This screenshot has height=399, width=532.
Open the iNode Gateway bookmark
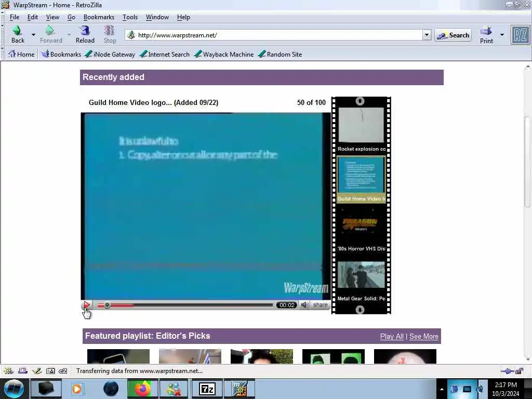[110, 54]
